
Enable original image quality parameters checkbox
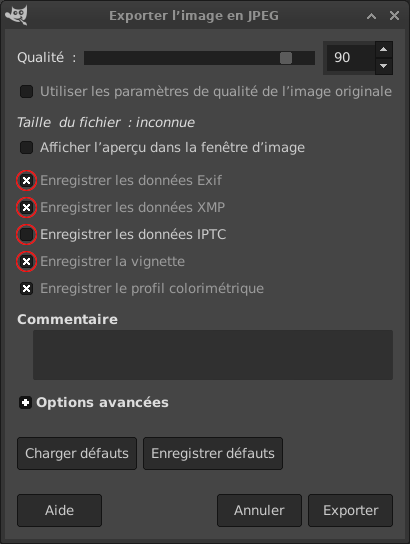click(x=26, y=92)
